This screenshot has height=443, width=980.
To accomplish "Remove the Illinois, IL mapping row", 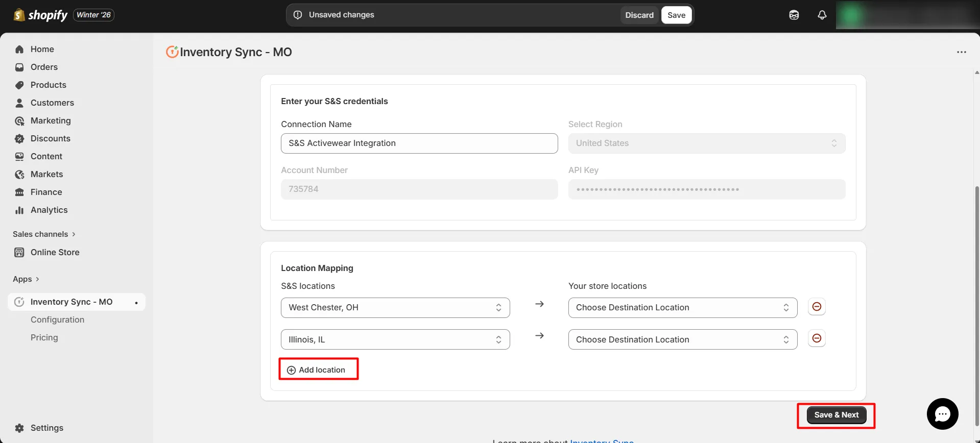I will [817, 338].
